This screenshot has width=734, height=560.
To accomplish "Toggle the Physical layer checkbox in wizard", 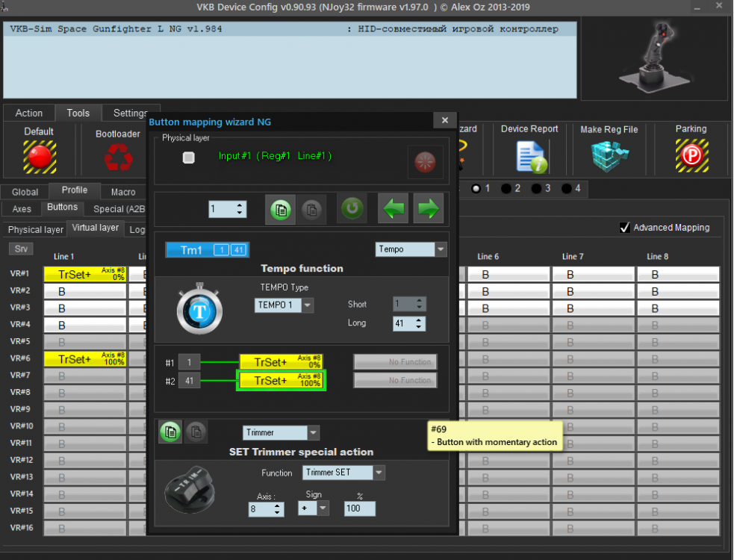I will (189, 157).
